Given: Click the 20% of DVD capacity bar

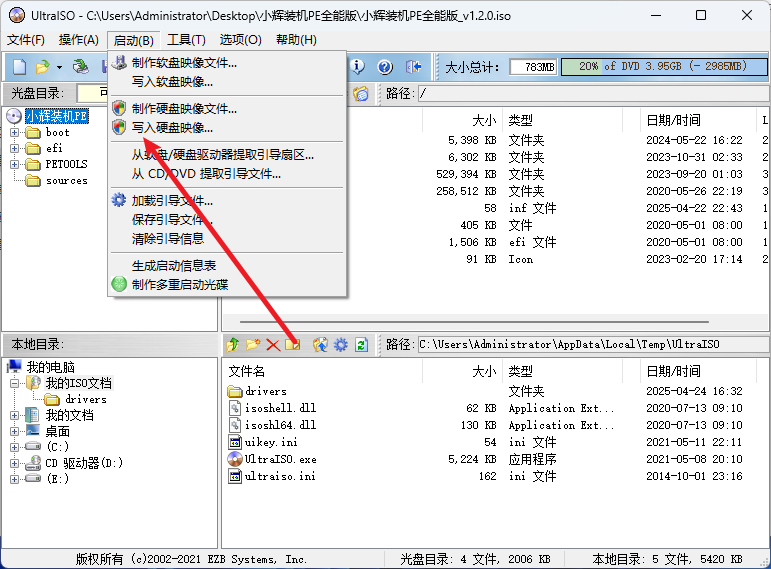Looking at the screenshot, I should [x=664, y=66].
